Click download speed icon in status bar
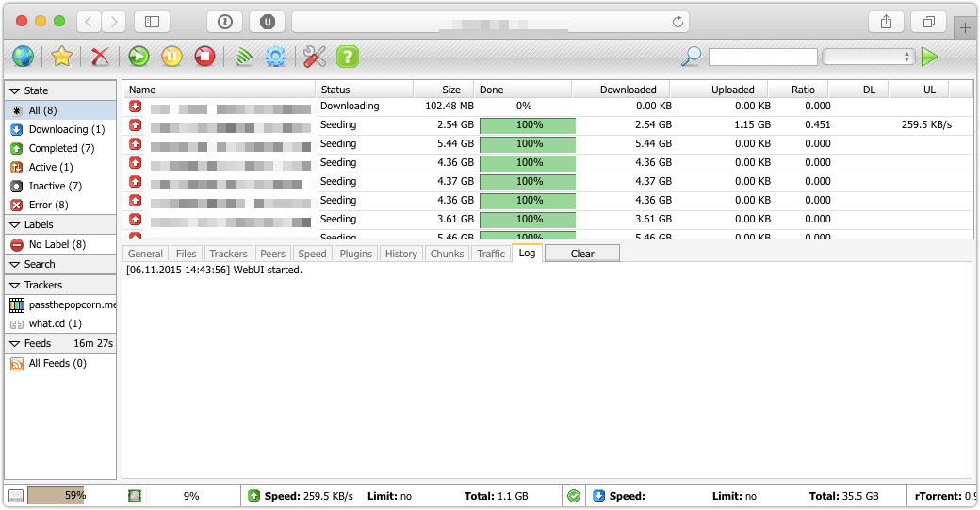Viewport: 980px width, 510px height. pyautogui.click(x=598, y=496)
